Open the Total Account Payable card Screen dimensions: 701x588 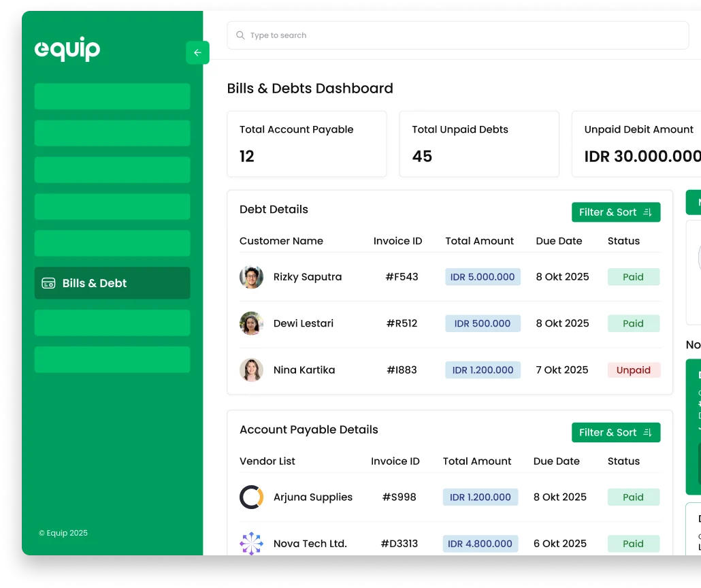[306, 144]
